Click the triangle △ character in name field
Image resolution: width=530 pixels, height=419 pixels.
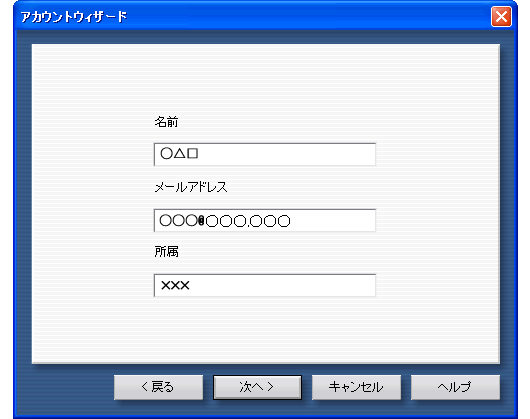click(179, 154)
